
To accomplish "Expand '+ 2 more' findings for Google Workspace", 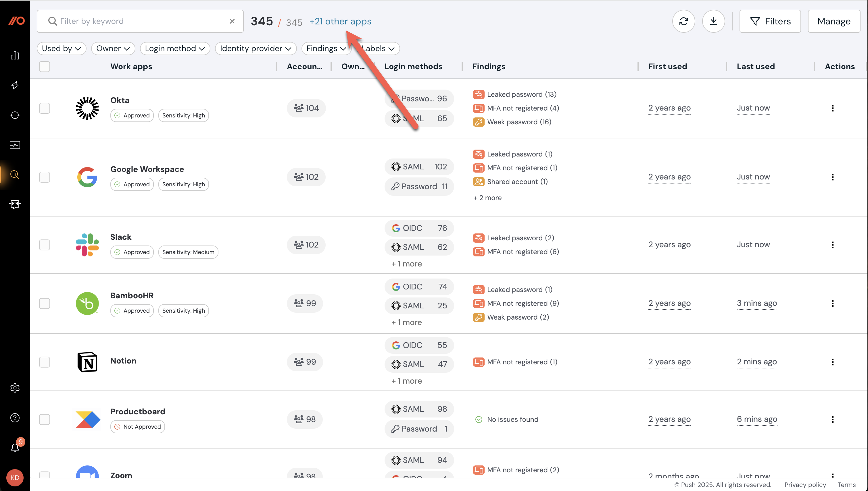I will (487, 198).
